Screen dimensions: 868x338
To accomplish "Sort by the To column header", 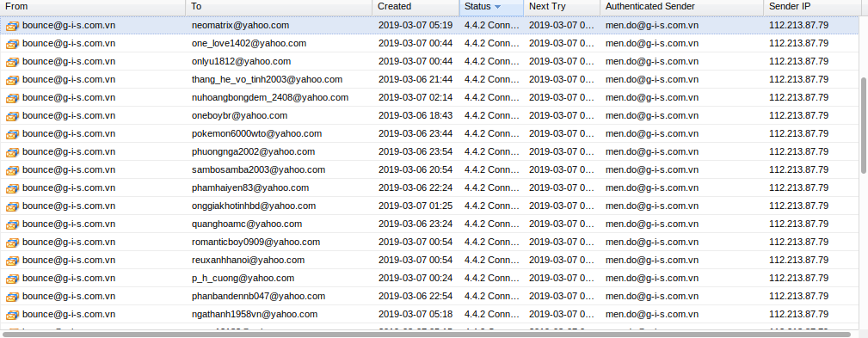I will pos(279,7).
